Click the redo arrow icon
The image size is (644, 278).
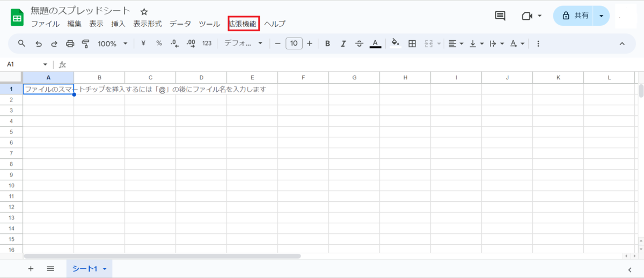point(54,43)
